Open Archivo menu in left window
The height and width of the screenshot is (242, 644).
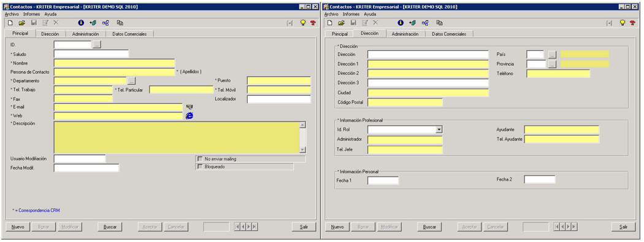(x=12, y=14)
